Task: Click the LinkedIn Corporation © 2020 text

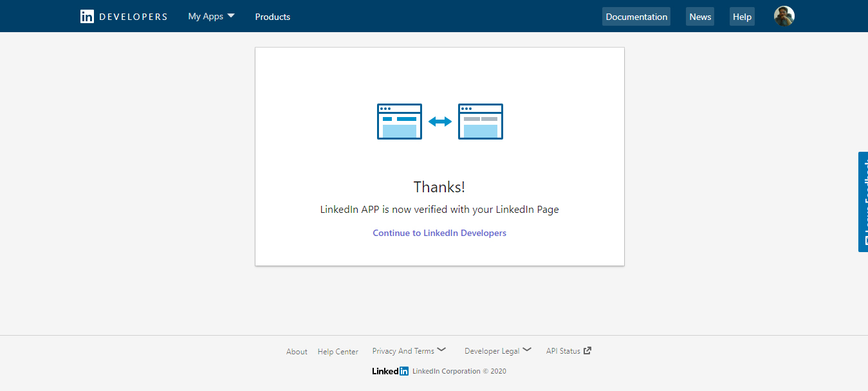Action: 459,371
